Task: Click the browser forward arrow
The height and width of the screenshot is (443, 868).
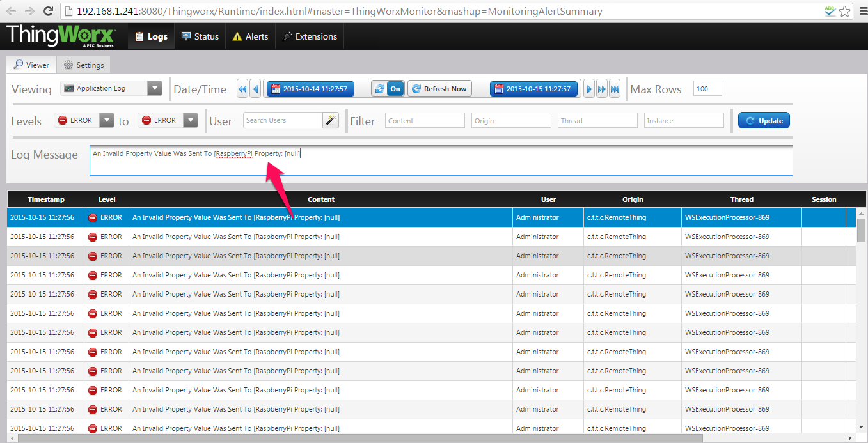Action: pos(30,11)
